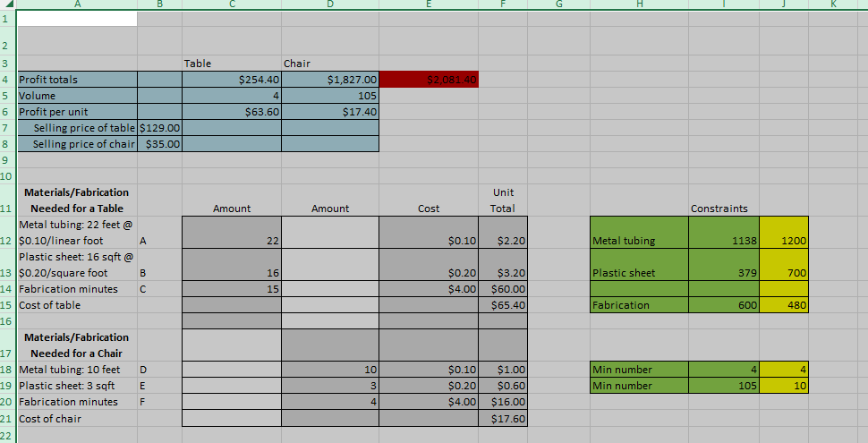Click the Metal tubing constraint limit 1200
The image size is (868, 443).
[784, 233]
